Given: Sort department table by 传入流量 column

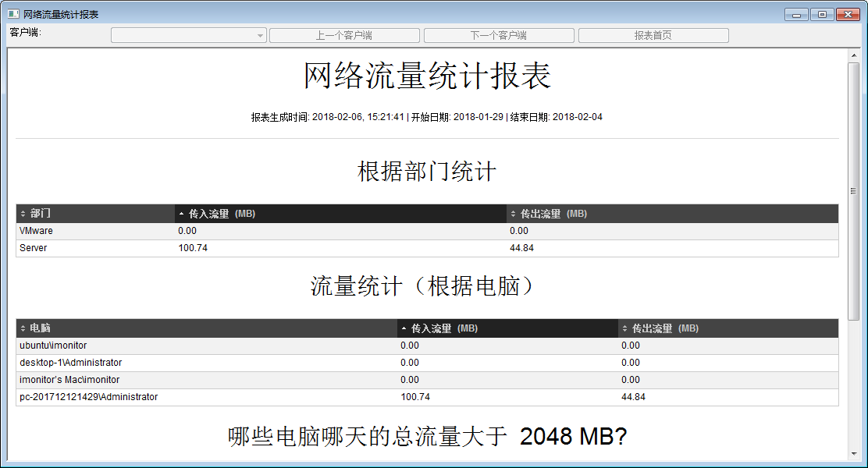Looking at the screenshot, I should (x=340, y=214).
